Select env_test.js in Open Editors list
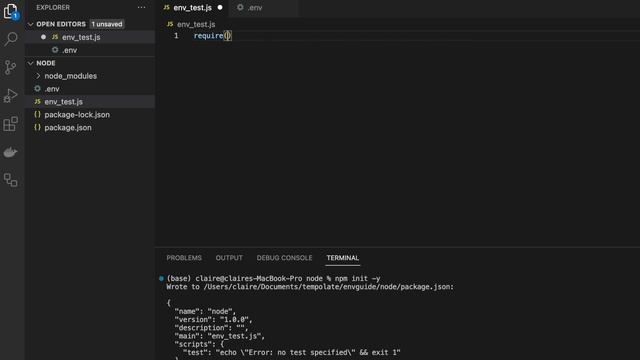This screenshot has width=640, height=360. point(90,37)
